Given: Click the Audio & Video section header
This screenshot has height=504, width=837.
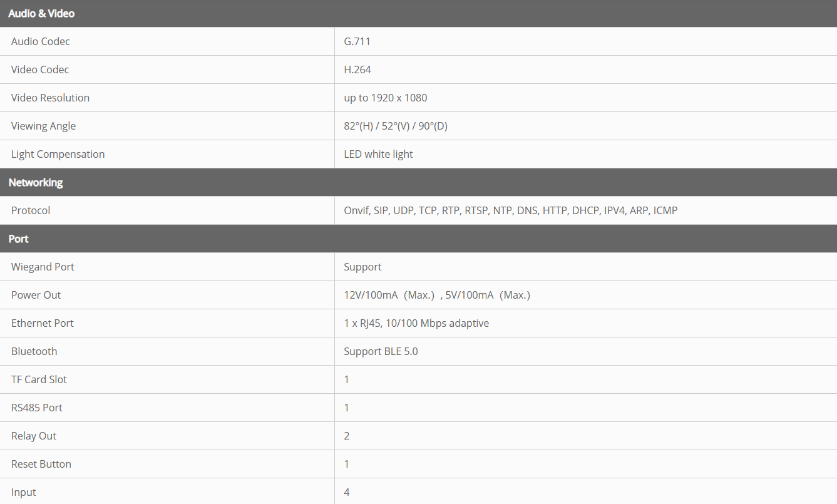Looking at the screenshot, I should (x=41, y=13).
